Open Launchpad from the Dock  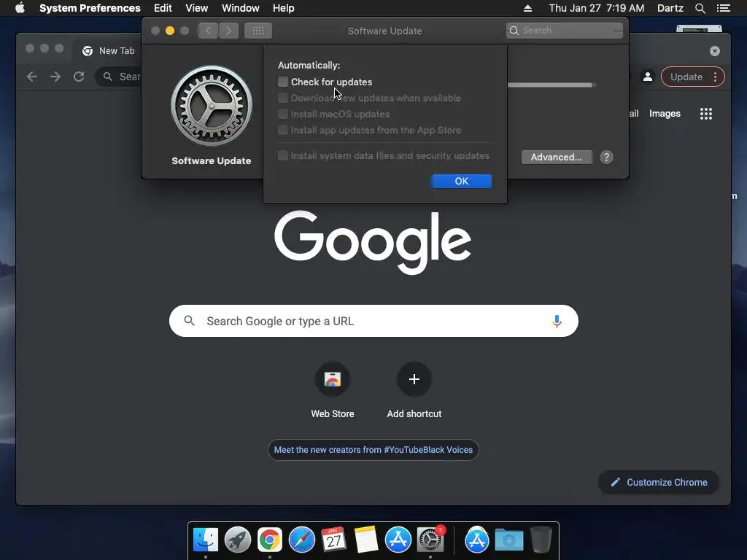tap(238, 540)
